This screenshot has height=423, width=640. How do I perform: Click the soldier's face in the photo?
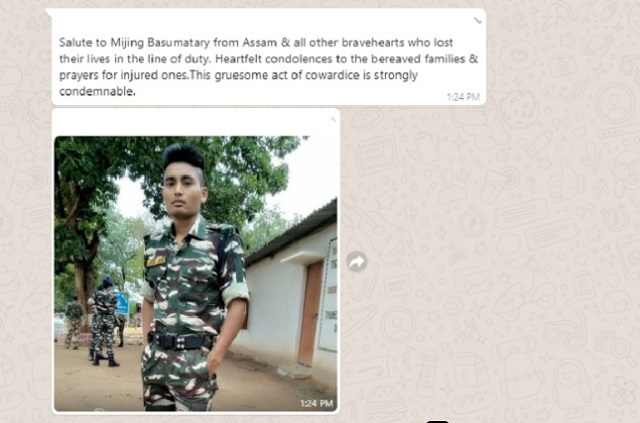pyautogui.click(x=183, y=193)
